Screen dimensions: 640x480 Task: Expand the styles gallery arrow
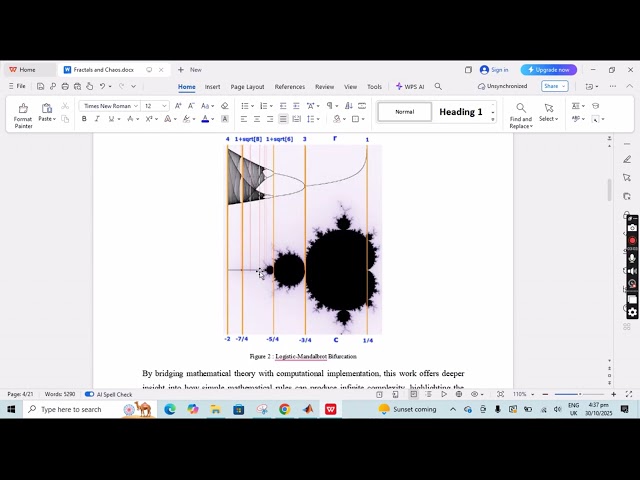493,119
